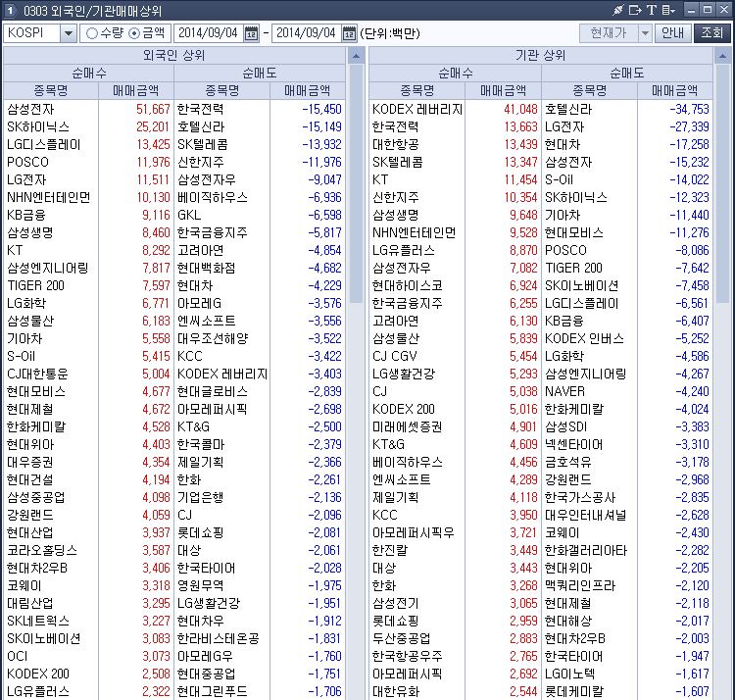The width and height of the screenshot is (735, 700).
Task: Open the end date calendar picker
Action: pos(349,33)
